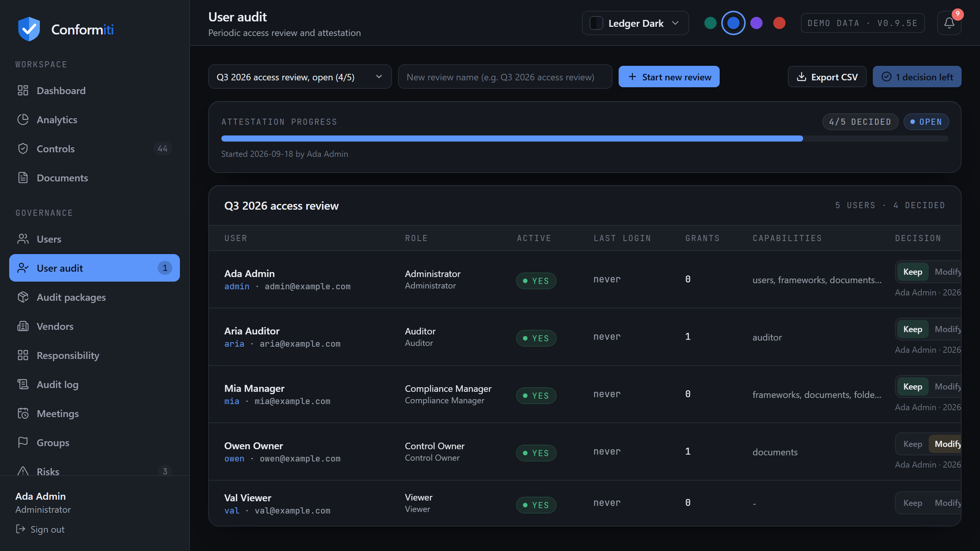Click the owen username link
Viewport: 980px width, 551px height.
(234, 458)
